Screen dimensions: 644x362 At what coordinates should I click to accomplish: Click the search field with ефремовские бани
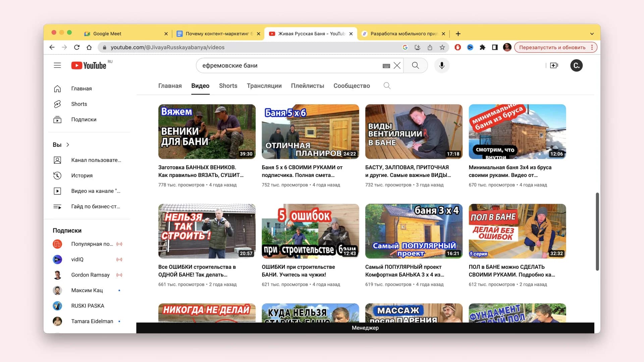click(288, 66)
